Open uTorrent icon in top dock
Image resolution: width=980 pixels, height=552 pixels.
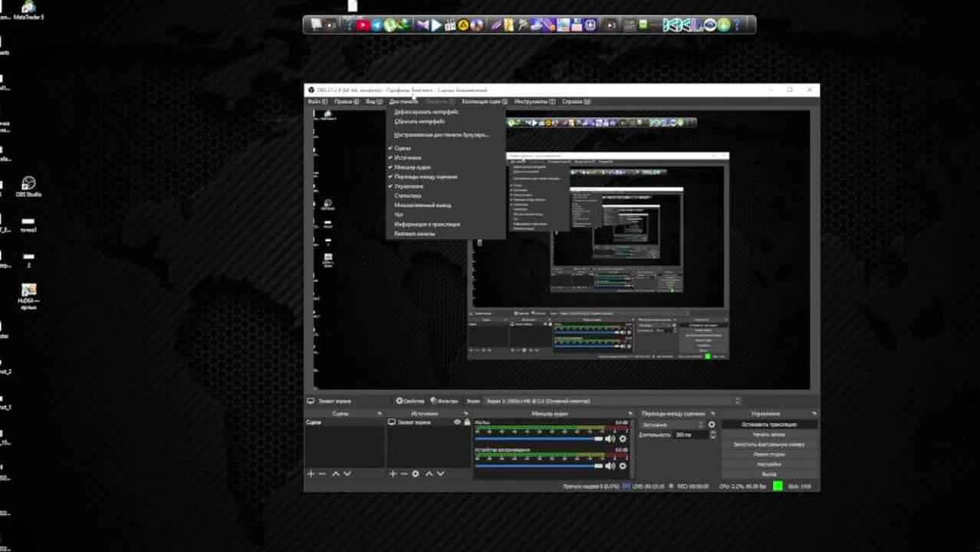[x=390, y=25]
